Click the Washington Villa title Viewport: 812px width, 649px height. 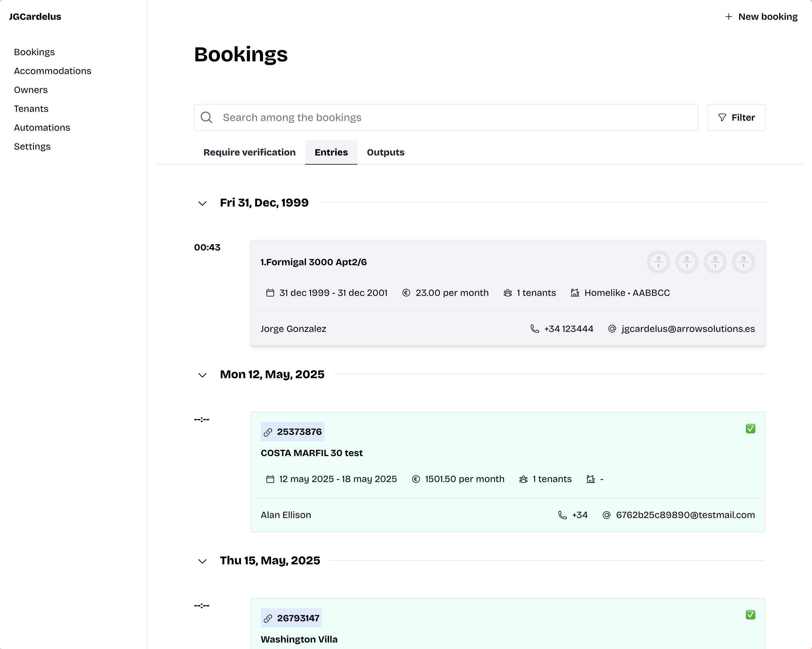tap(299, 639)
